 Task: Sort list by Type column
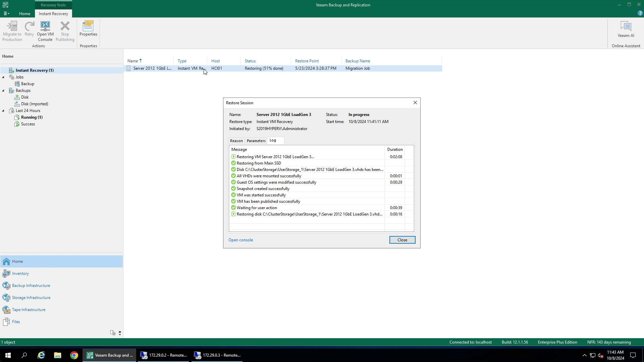pyautogui.click(x=190, y=61)
